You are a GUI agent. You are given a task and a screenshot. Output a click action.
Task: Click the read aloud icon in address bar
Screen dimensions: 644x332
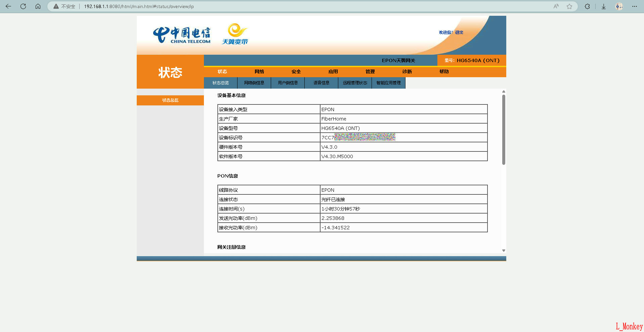point(556,6)
